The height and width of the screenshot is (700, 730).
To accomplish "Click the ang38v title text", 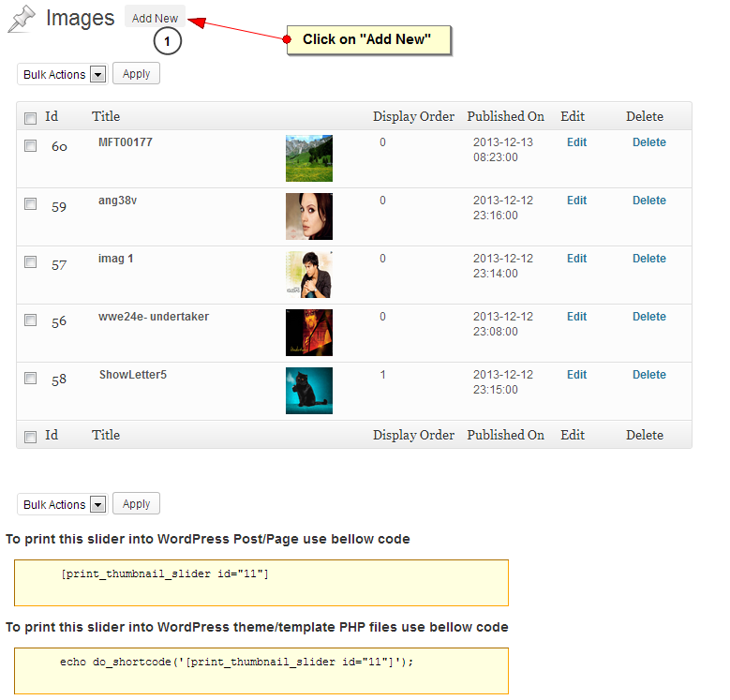I will pyautogui.click(x=117, y=201).
